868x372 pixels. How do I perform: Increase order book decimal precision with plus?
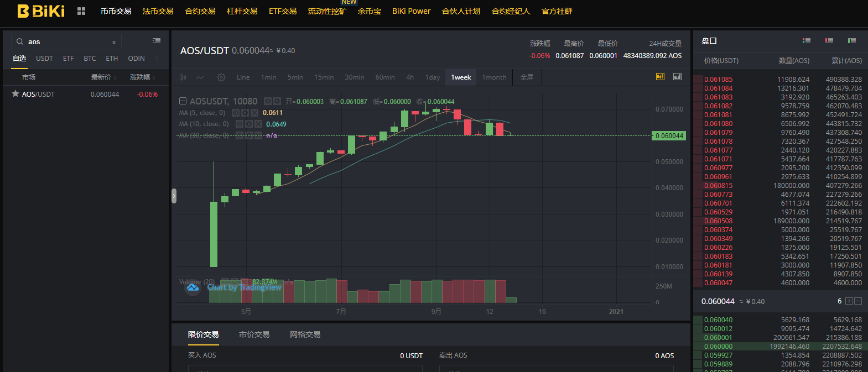[849, 301]
